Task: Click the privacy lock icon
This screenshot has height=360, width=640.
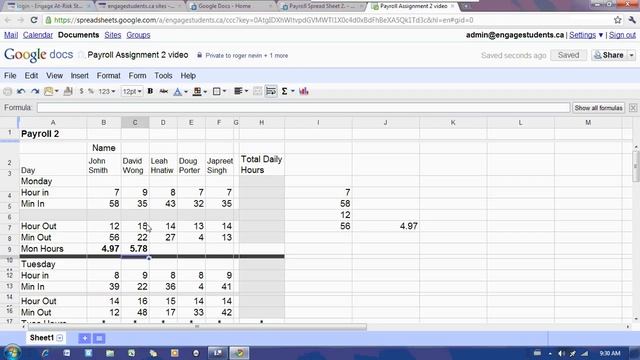Action: pyautogui.click(x=199, y=55)
